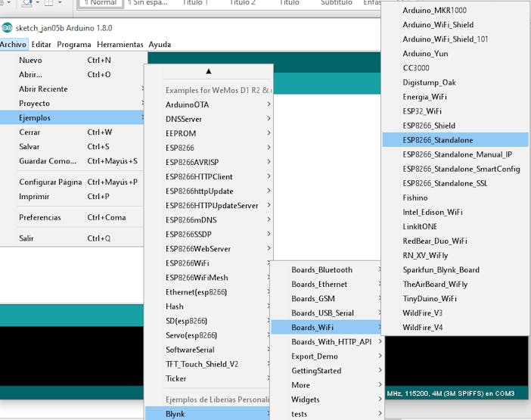Open the GettingStarted examples folder
The height and width of the screenshot is (420, 531).
tap(327, 371)
